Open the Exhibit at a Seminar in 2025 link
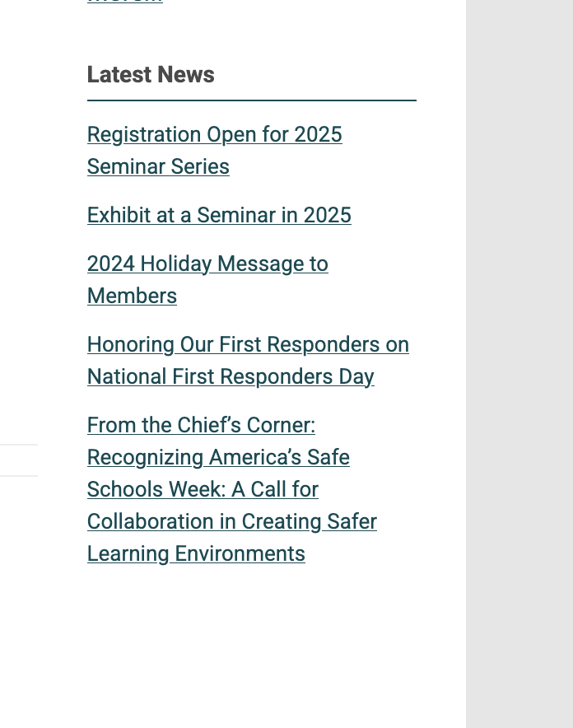Screen dimensions: 573x728 [x=219, y=215]
